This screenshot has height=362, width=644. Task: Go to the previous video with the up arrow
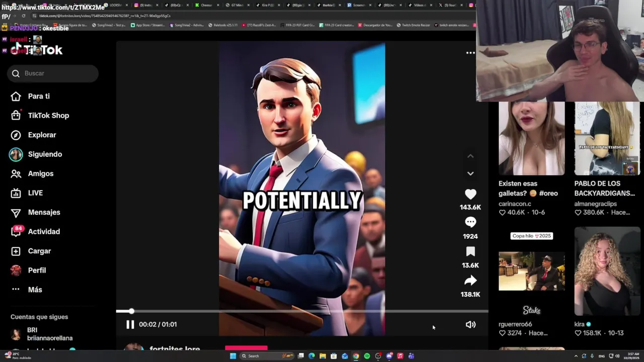(470, 156)
